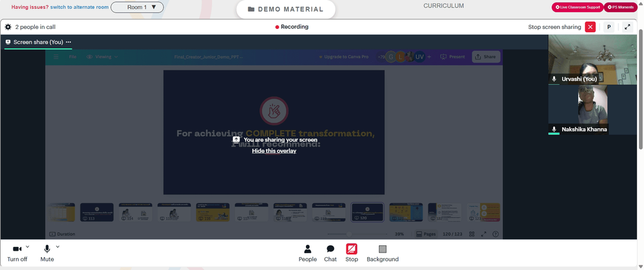Click Urvashi's microphone indicator icon

click(554, 79)
